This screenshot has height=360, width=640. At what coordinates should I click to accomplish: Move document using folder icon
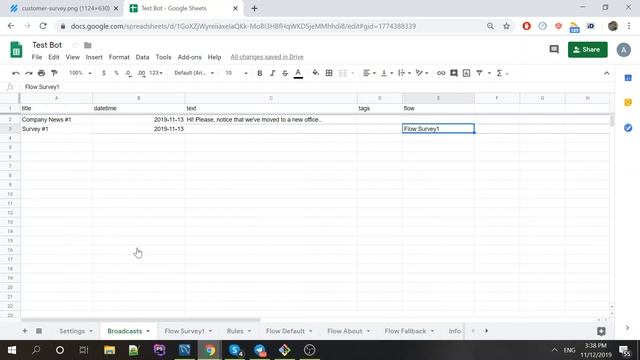[88, 45]
